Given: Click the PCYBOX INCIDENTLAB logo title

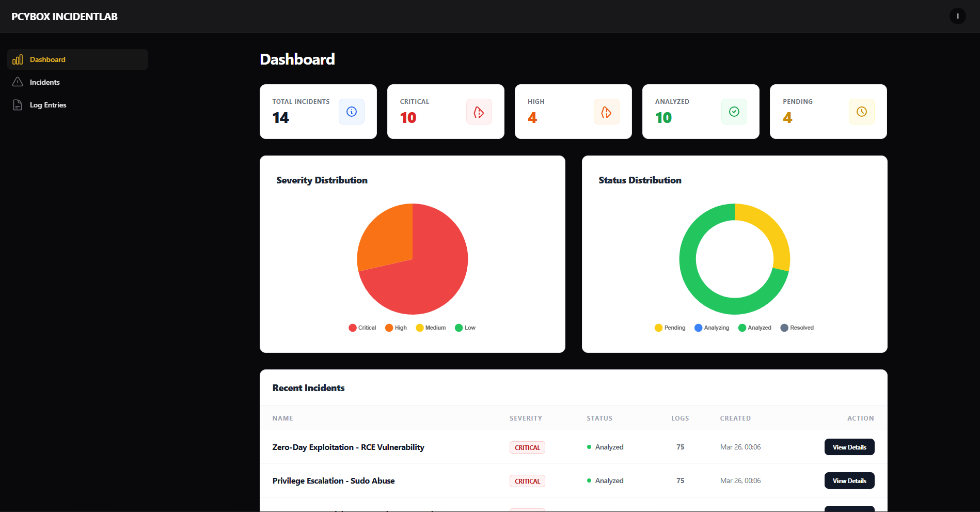Looking at the screenshot, I should click(65, 17).
